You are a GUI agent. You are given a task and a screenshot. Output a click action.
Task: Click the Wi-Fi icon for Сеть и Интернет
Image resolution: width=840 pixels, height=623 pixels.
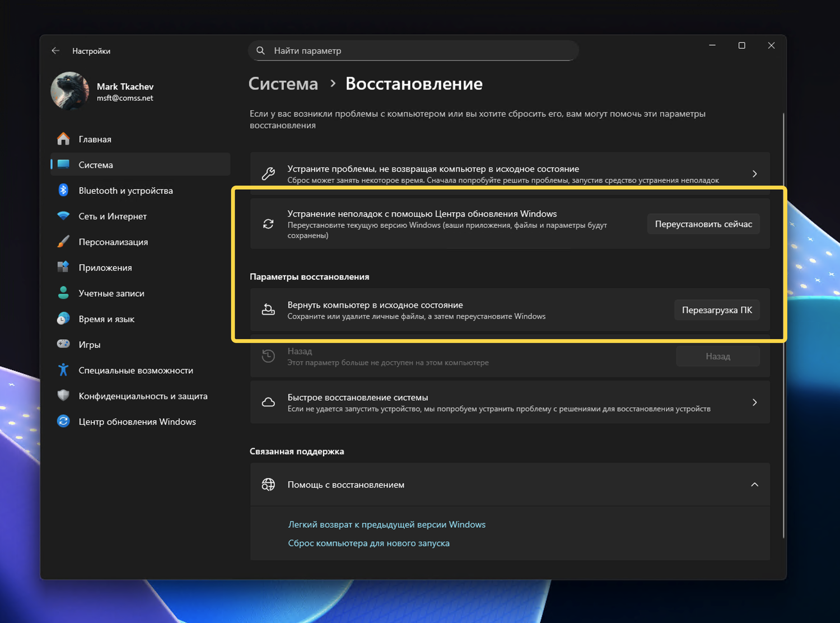click(63, 216)
